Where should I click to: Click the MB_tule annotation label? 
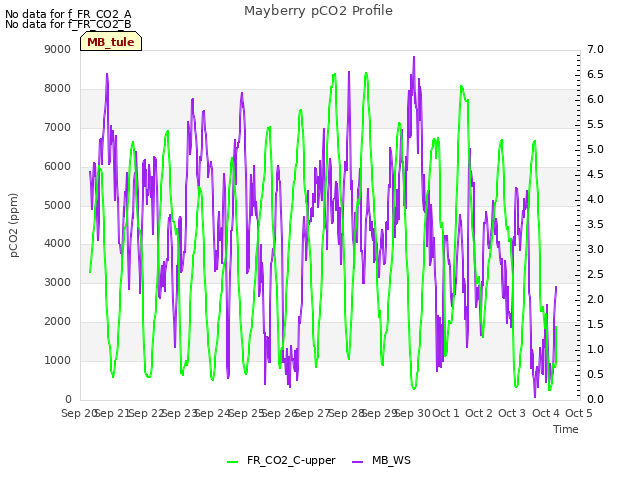coord(111,42)
